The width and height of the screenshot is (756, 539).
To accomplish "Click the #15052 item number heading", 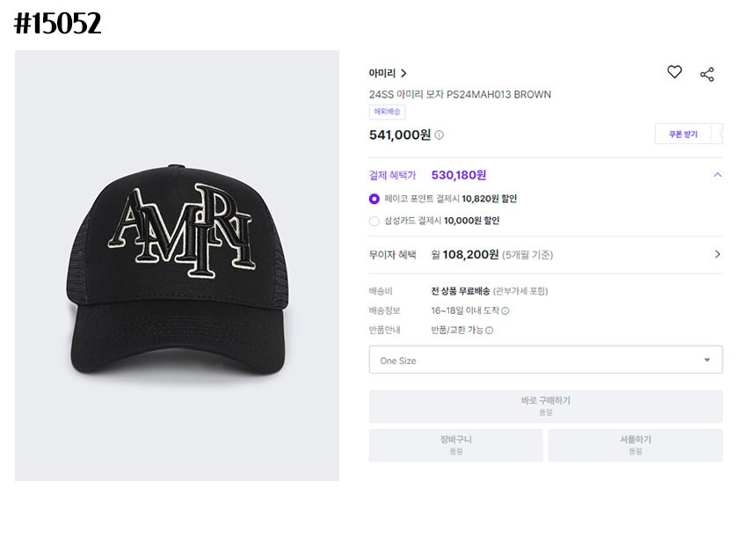I will (58, 24).
